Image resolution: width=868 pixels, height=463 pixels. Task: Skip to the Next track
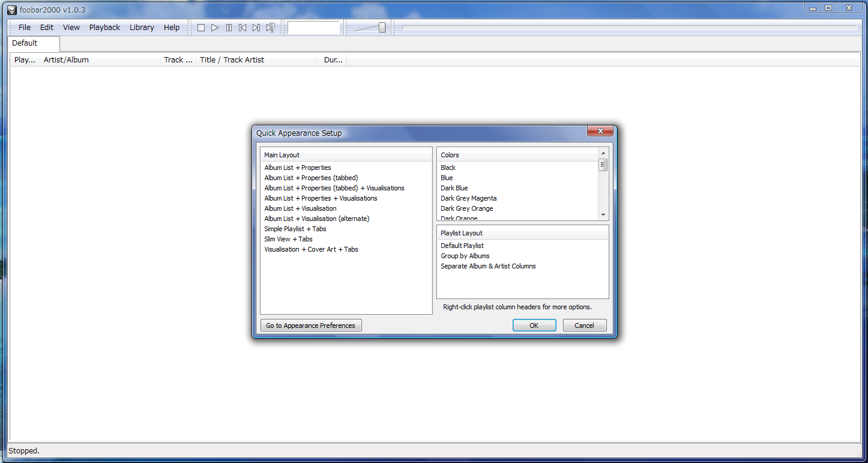click(256, 28)
